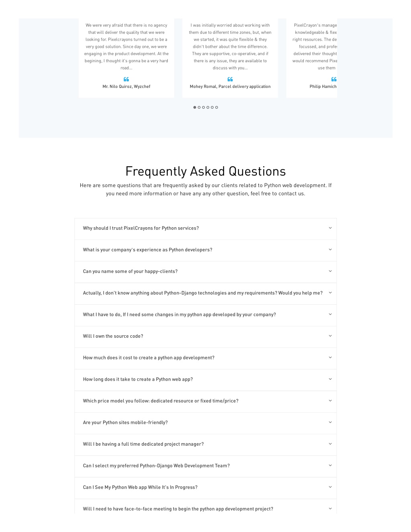411x532 pixels.
Task: Click chevron next to 'full time dedicated project manager'
Action: click(330, 444)
